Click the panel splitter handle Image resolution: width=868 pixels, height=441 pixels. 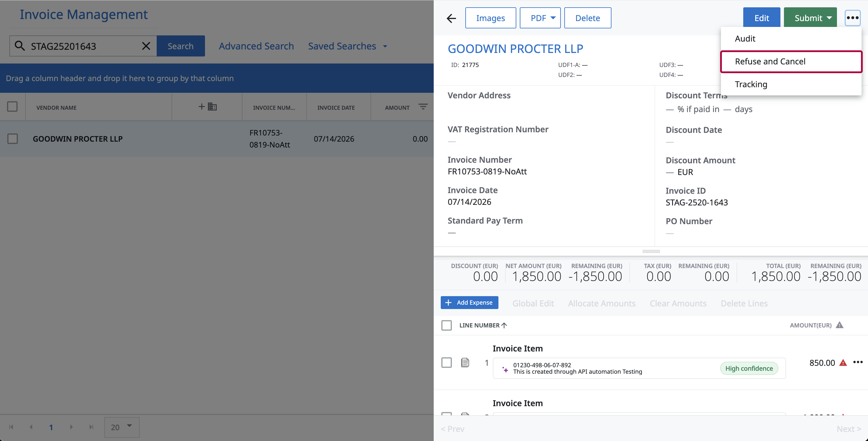click(651, 251)
